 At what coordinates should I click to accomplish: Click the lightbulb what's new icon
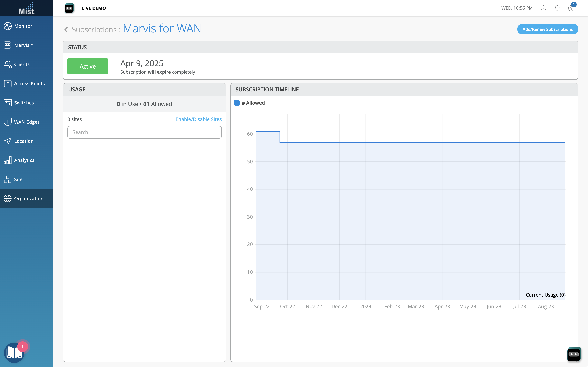(557, 8)
